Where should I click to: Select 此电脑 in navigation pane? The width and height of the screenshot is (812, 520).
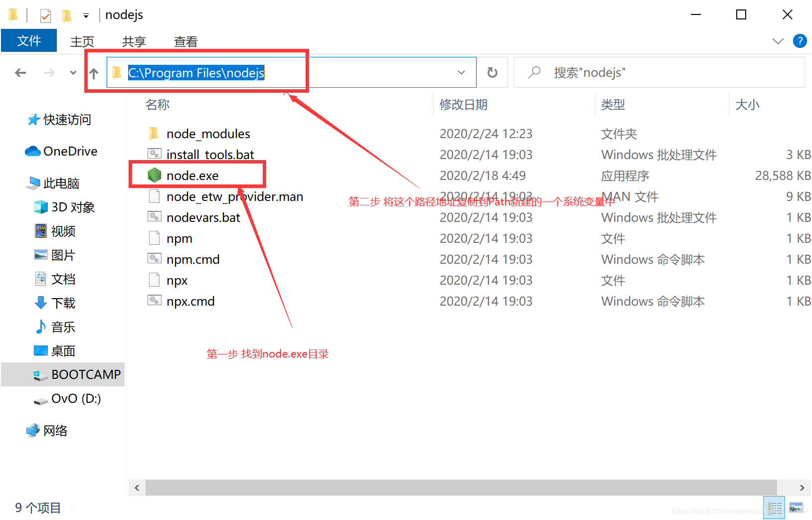click(53, 183)
